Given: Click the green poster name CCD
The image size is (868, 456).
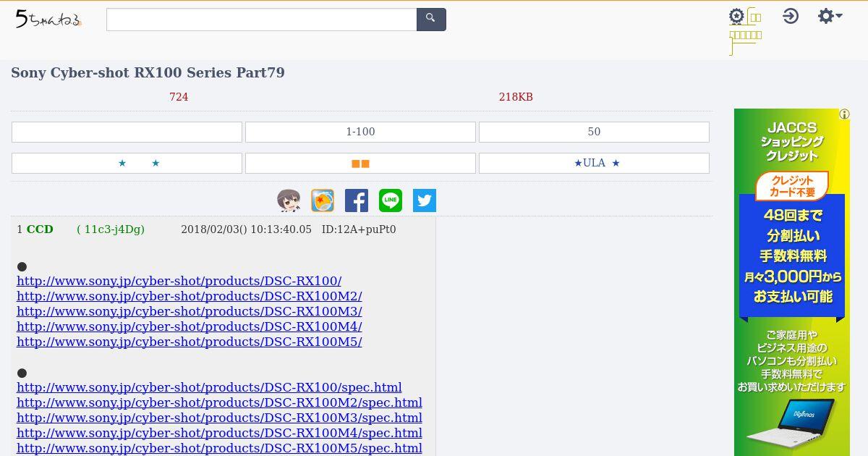Looking at the screenshot, I should (40, 229).
